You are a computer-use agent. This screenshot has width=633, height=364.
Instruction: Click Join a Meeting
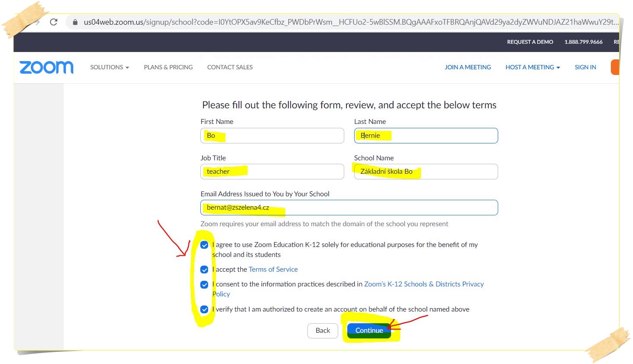(468, 67)
